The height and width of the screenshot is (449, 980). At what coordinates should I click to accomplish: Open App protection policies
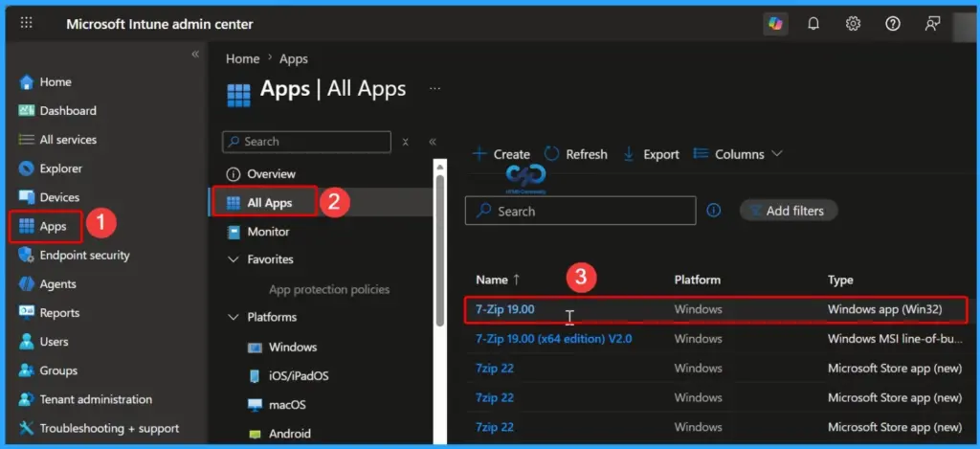[x=329, y=289]
